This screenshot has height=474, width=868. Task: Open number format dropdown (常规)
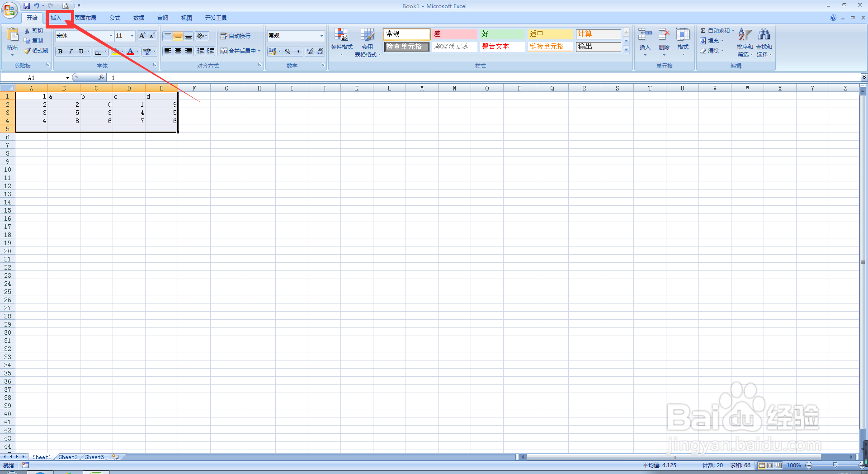pyautogui.click(x=321, y=36)
